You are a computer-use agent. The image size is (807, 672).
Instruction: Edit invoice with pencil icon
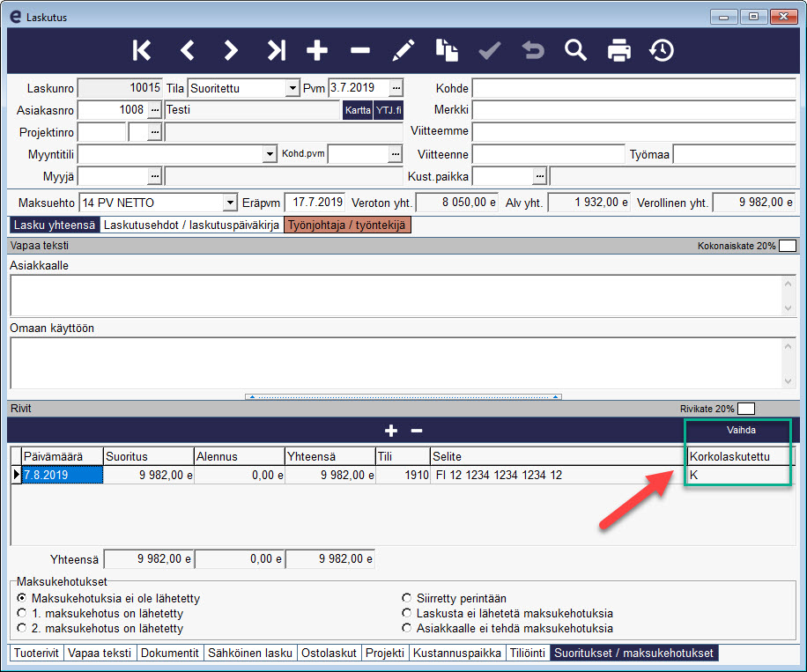coord(403,50)
